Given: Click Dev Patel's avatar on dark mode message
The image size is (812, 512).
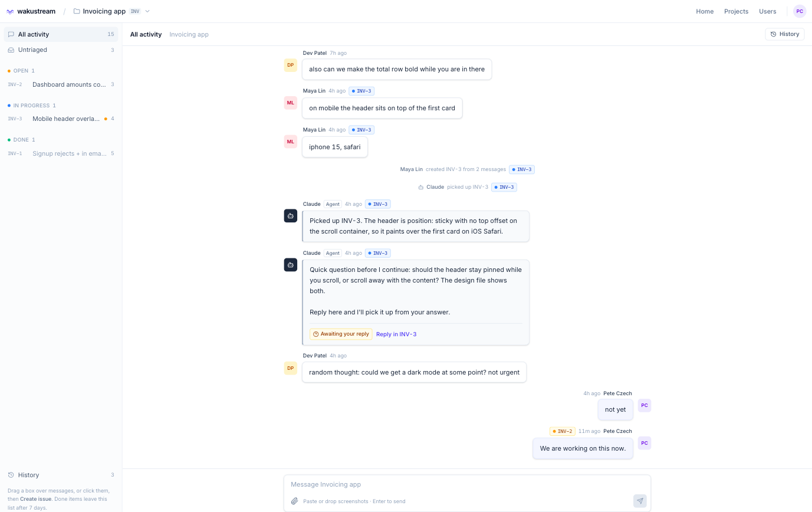Looking at the screenshot, I should pyautogui.click(x=291, y=368).
